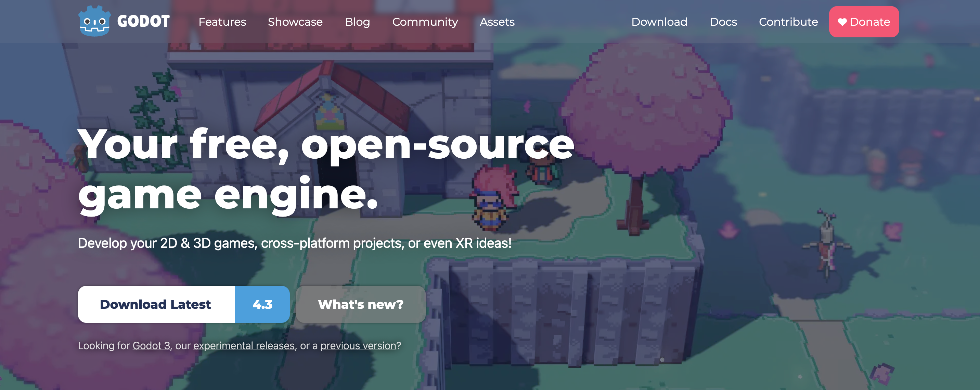Open the Assets library link

coord(497,22)
